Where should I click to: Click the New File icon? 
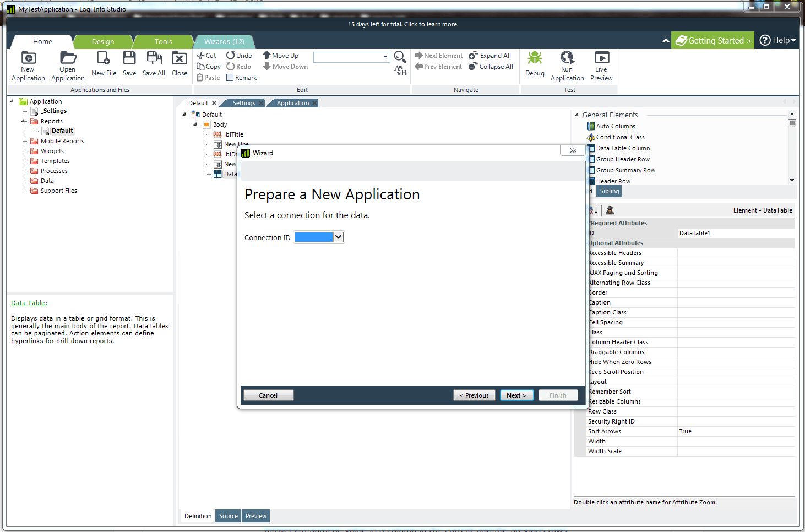coord(104,58)
